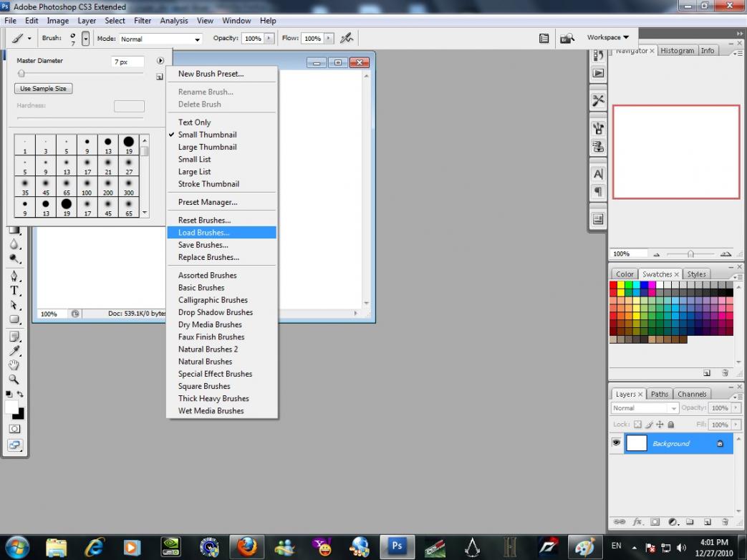Select the Zoom magnifier tool

(14, 380)
